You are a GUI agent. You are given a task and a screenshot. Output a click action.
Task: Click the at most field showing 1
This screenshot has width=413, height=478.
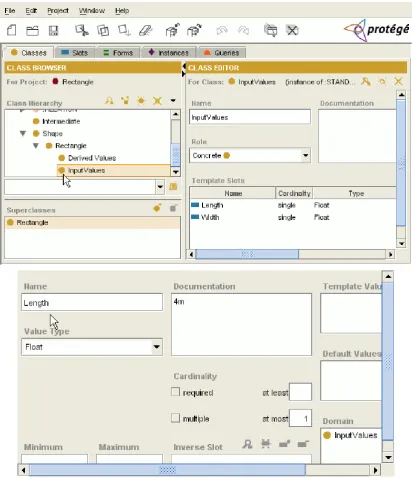(x=300, y=418)
